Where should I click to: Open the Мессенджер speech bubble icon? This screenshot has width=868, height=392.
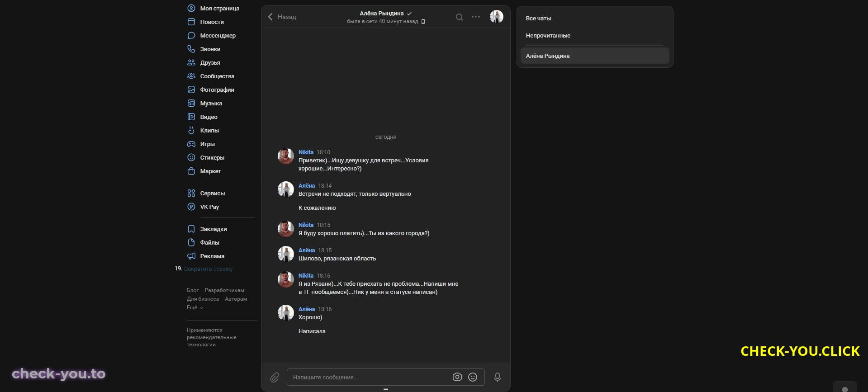191,35
